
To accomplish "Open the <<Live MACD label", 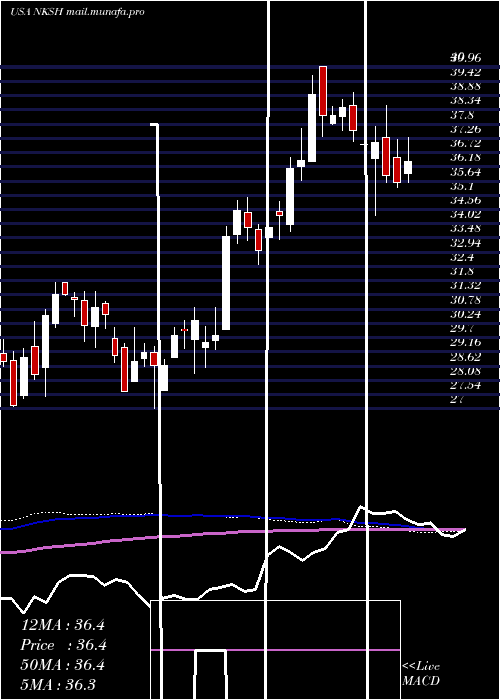I will tap(421, 673).
